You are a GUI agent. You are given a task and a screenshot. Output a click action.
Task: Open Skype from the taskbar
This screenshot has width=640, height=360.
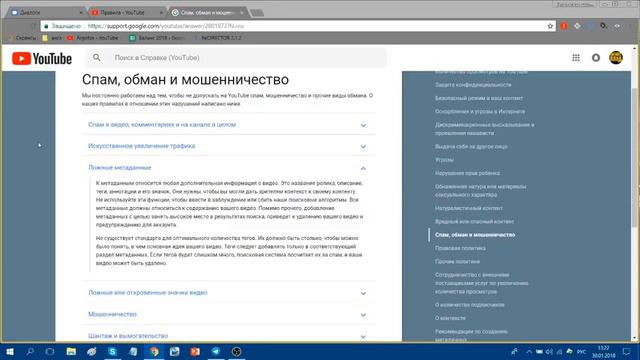pos(112,351)
